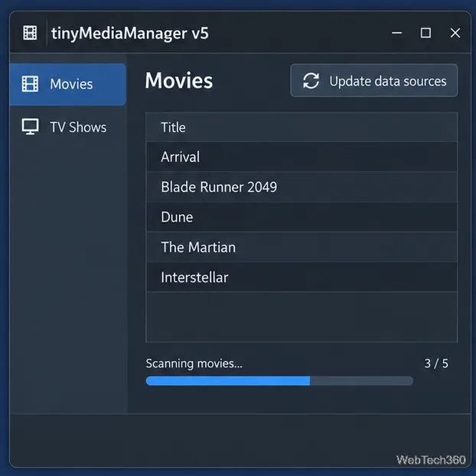Click the Movies page heading
476x476 pixels.
179,80
